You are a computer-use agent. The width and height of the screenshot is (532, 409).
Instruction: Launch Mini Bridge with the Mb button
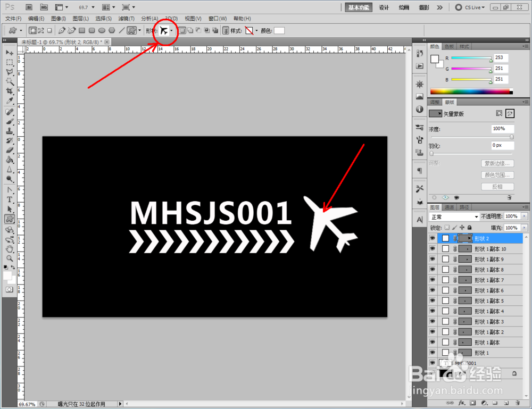tap(44, 7)
